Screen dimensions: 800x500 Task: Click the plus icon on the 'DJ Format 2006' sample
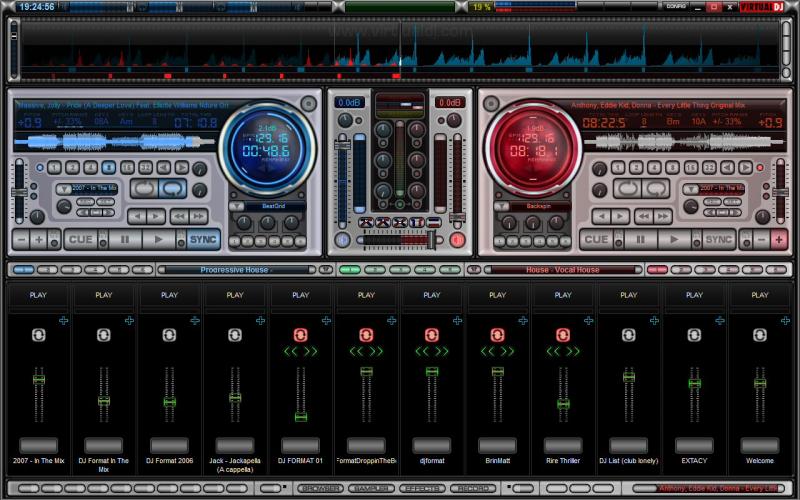pyautogui.click(x=195, y=320)
